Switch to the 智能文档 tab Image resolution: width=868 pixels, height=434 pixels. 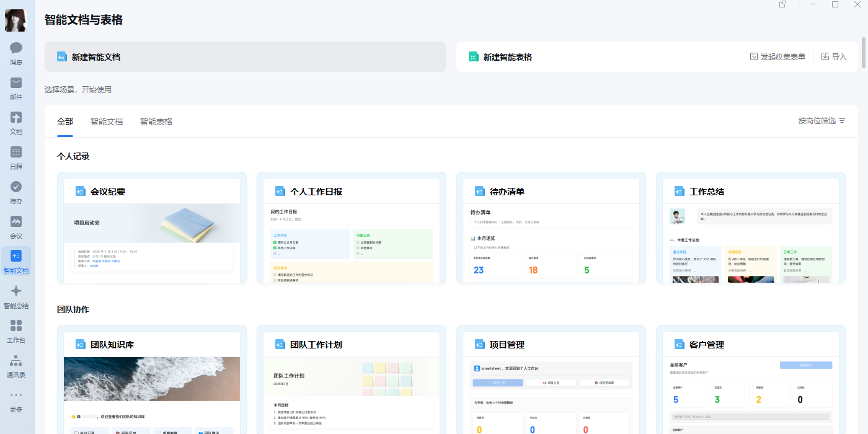click(x=107, y=122)
